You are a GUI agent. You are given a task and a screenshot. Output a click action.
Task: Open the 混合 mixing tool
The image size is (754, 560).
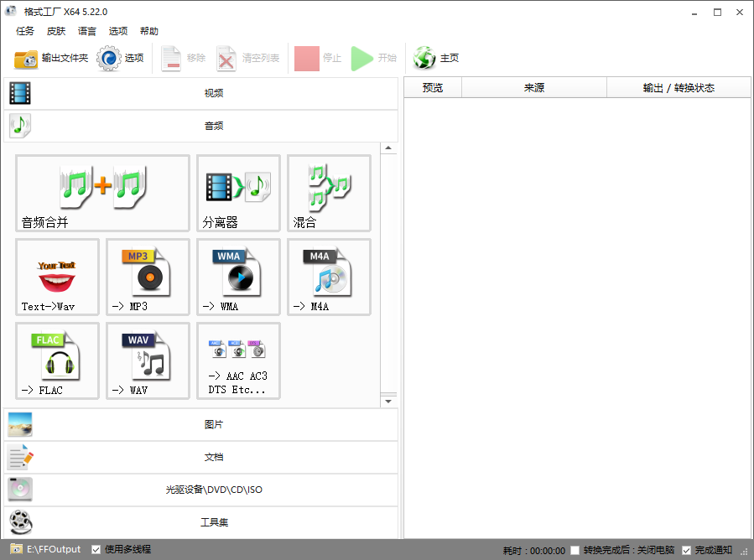tap(329, 193)
